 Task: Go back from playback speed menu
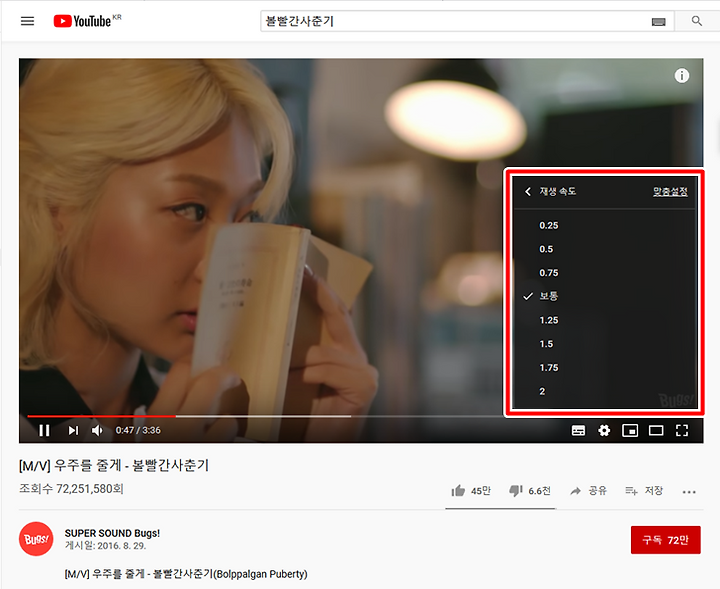tap(528, 191)
